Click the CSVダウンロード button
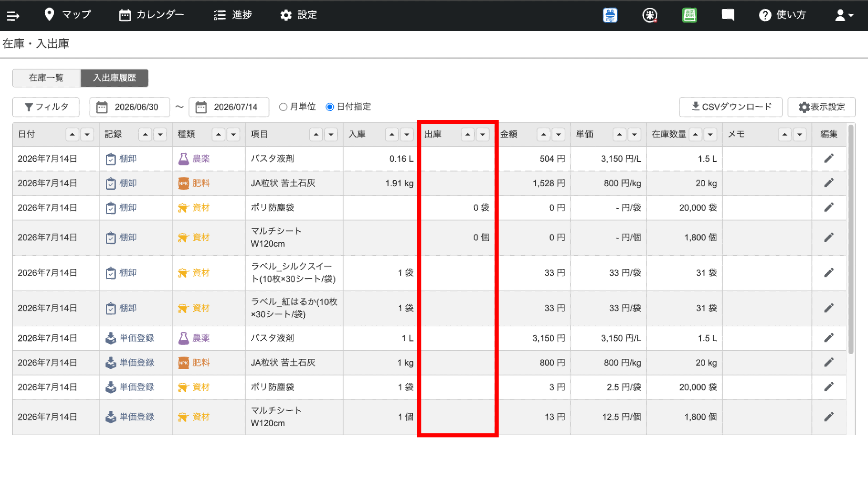The height and width of the screenshot is (488, 868). point(731,107)
